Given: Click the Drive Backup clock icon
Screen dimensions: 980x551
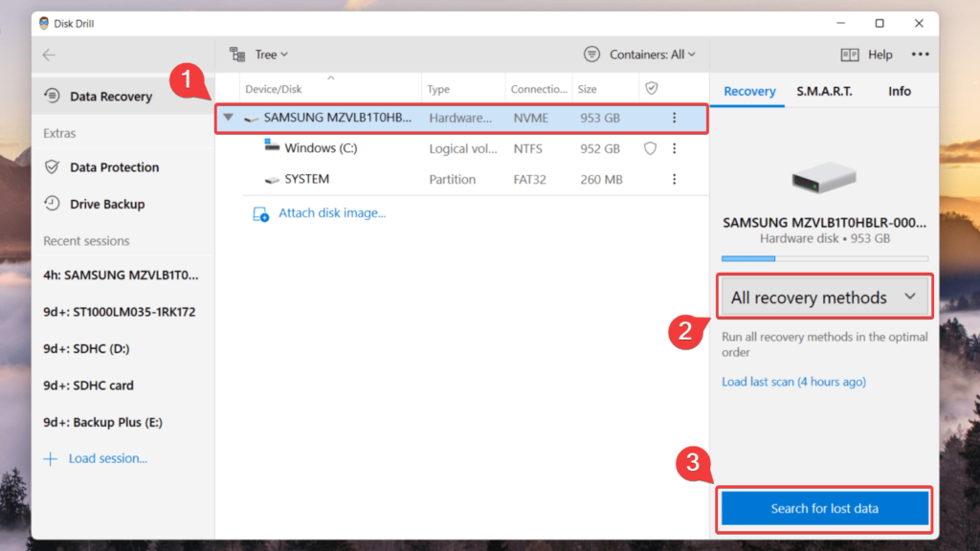Looking at the screenshot, I should click(x=52, y=204).
